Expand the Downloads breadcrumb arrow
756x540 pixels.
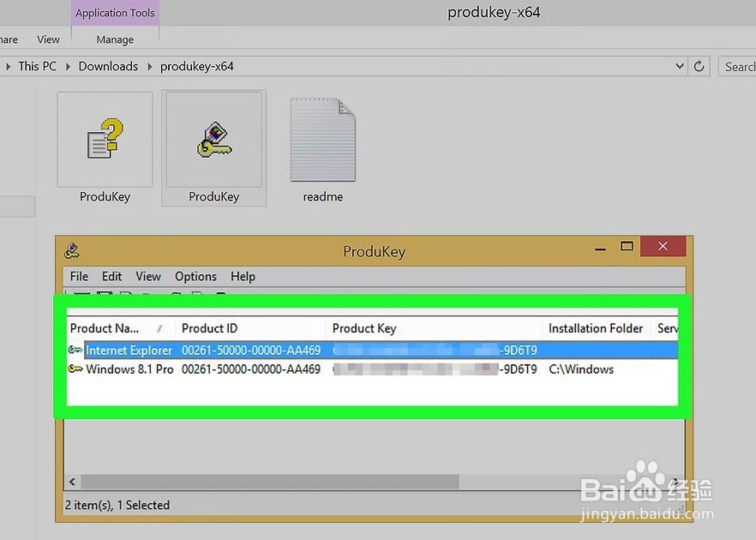tap(150, 67)
